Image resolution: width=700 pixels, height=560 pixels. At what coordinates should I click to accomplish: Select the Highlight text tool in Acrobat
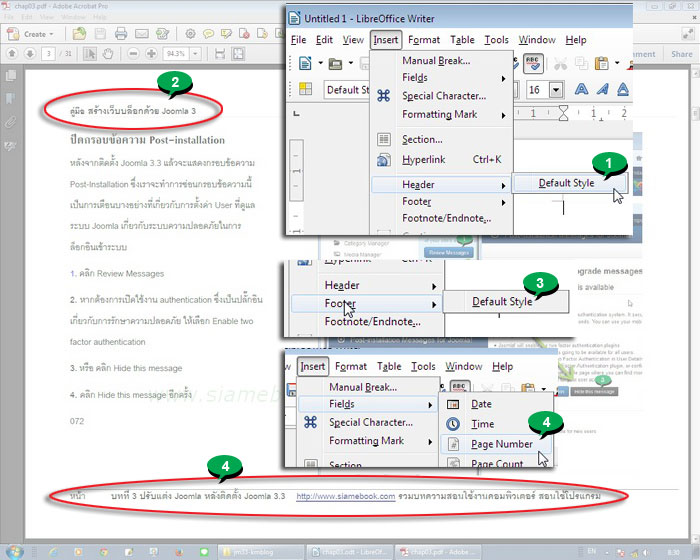point(226,33)
